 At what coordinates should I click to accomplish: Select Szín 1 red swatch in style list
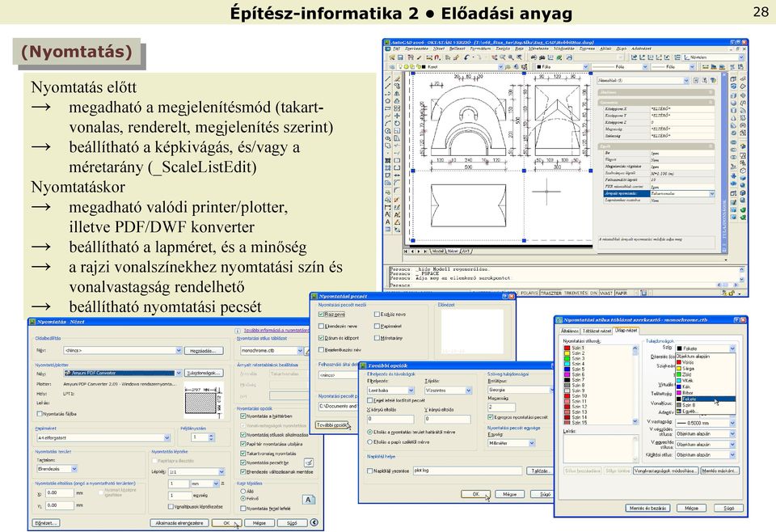(x=567, y=348)
